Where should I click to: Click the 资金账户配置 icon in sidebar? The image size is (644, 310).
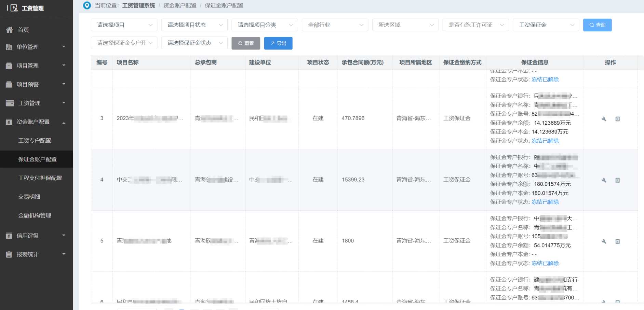click(x=10, y=122)
